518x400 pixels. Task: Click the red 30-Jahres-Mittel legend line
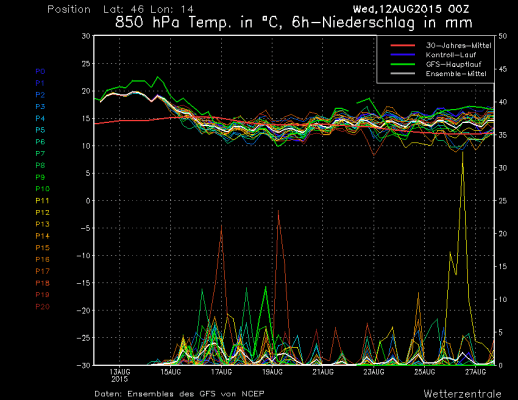point(403,45)
